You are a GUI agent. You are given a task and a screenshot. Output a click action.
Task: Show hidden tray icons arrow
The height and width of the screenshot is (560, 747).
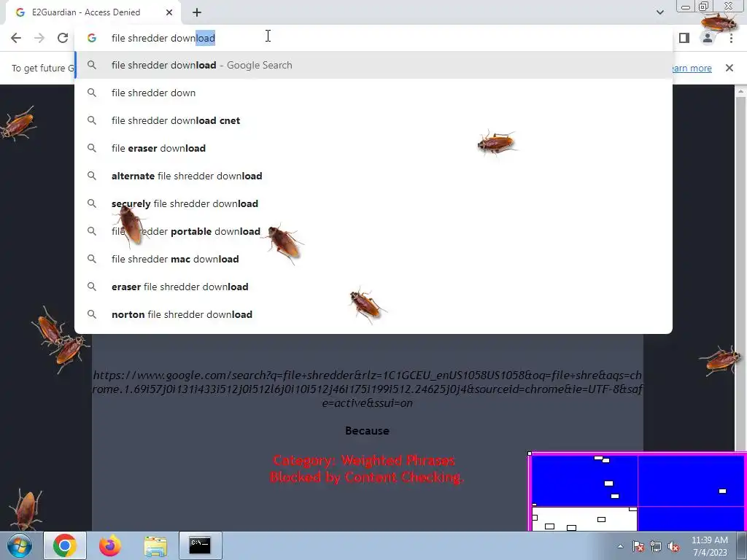point(620,546)
